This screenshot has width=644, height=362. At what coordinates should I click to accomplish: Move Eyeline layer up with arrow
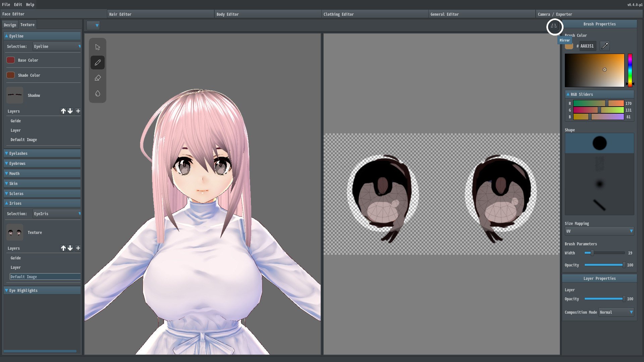click(x=63, y=111)
